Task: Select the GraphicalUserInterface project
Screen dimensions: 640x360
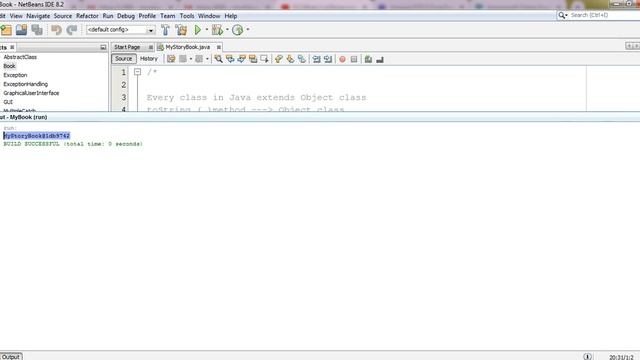Action: point(31,93)
